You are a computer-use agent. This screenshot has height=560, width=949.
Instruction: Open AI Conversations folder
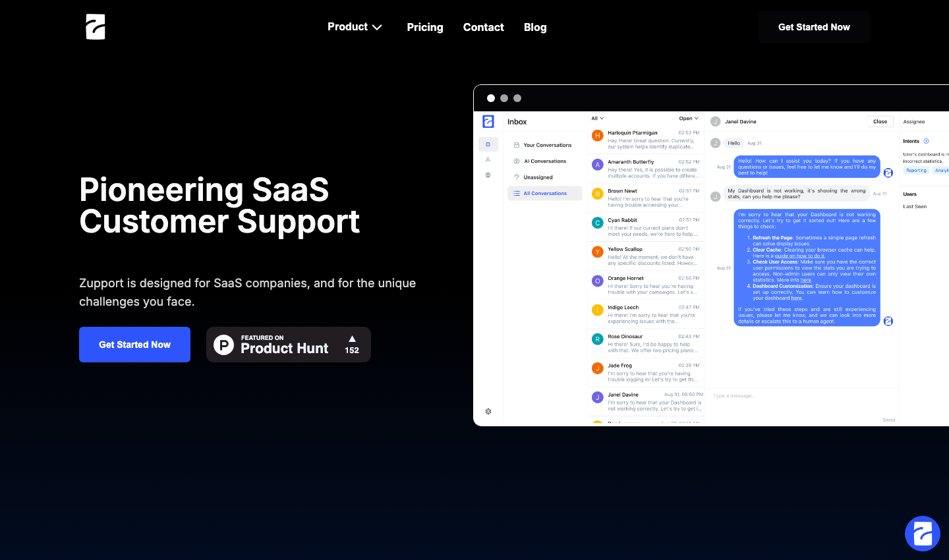544,161
